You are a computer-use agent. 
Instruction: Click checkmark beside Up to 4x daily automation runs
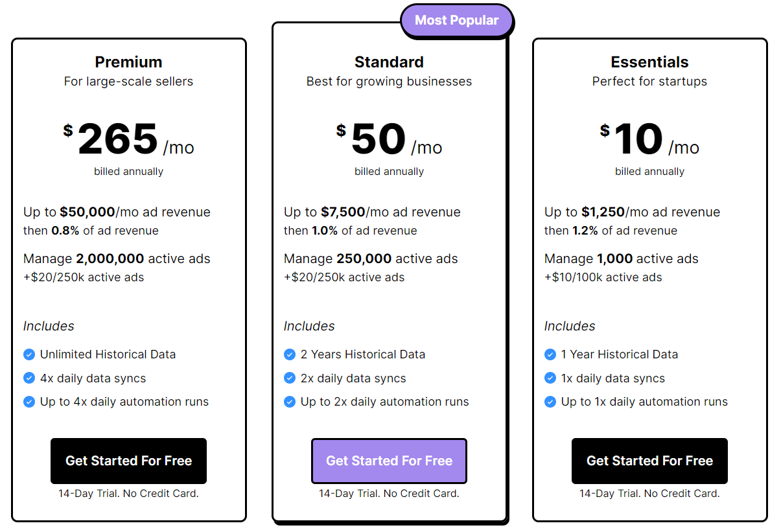tap(29, 402)
